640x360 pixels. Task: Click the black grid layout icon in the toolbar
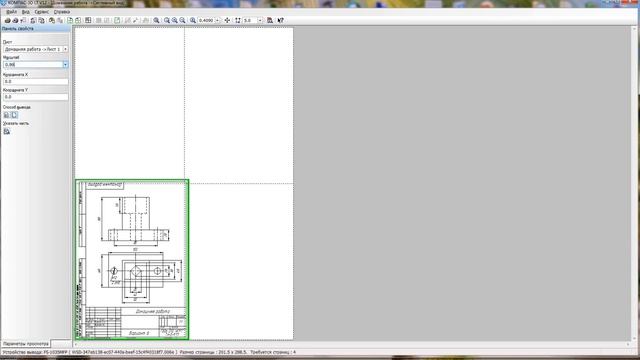(88, 20)
